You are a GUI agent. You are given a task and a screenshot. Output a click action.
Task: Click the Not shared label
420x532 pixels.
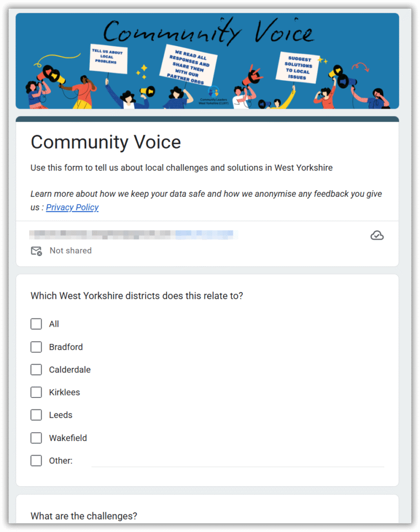[x=71, y=250]
